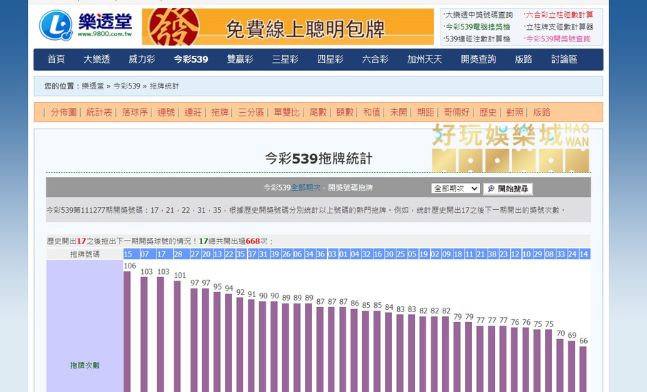The image size is (647, 392).
Task: Click the bar labeled 106
Action: 127,331
